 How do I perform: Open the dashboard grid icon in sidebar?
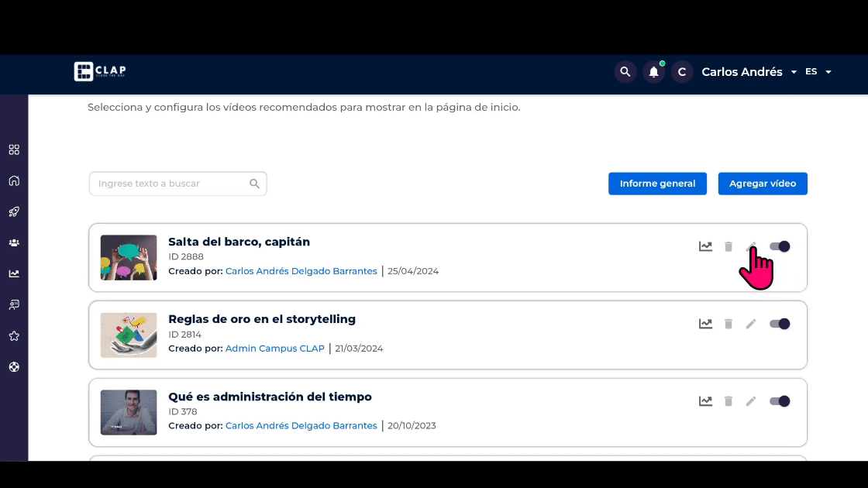[x=15, y=150]
